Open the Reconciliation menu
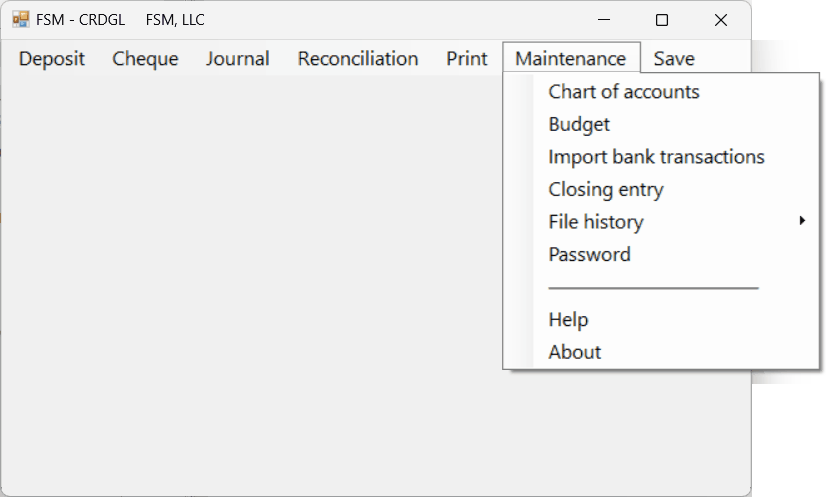The image size is (826, 499). click(x=358, y=58)
